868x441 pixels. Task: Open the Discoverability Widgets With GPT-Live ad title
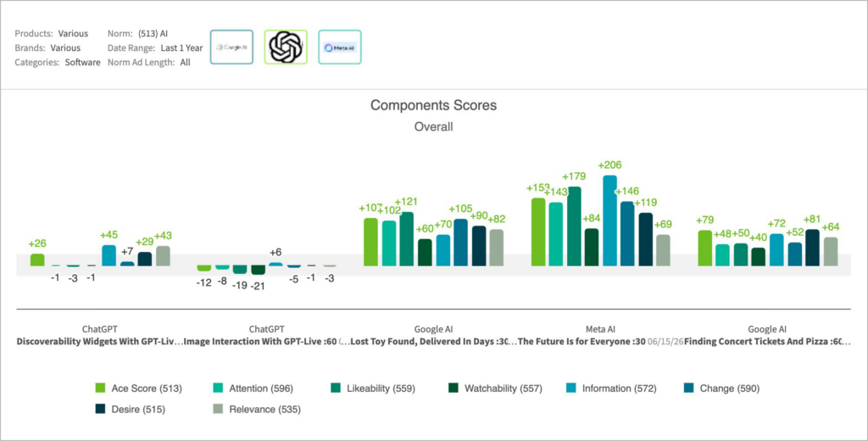point(100,342)
